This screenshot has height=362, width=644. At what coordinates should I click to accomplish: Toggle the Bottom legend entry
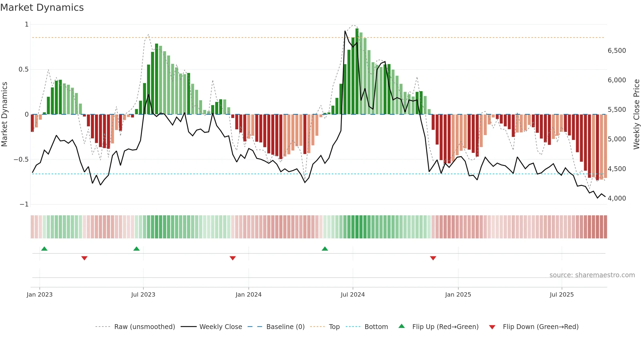367,327
